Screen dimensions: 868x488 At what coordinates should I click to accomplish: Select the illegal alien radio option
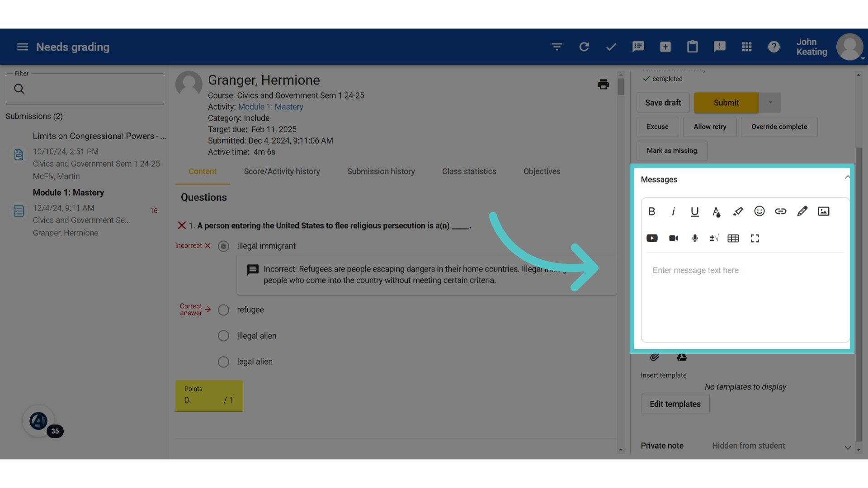pos(223,336)
